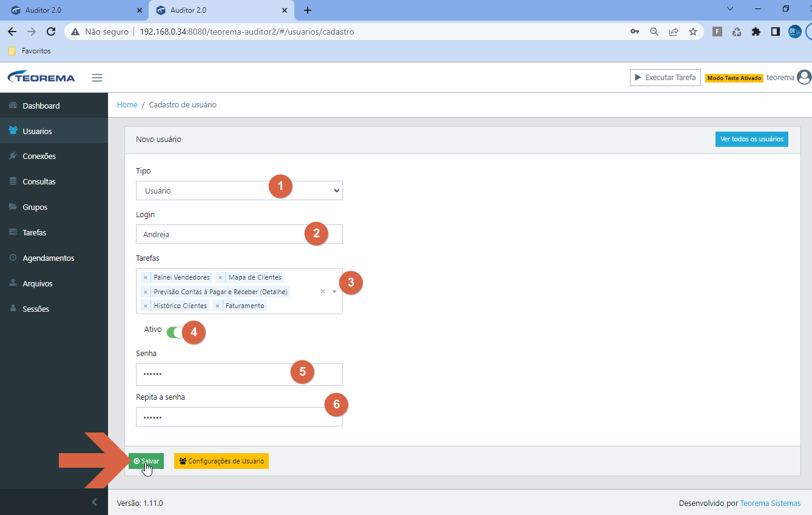This screenshot has height=515, width=812.
Task: Click the browser address bar URL
Action: [x=247, y=32]
